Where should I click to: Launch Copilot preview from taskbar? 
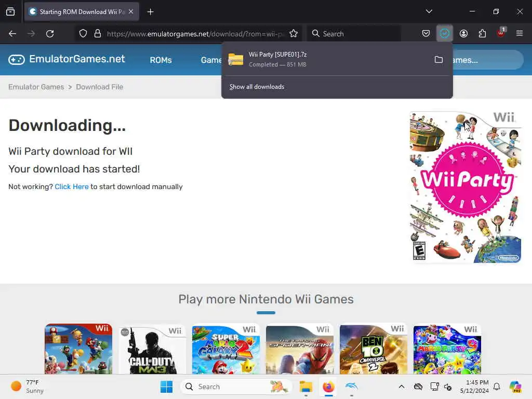[515, 387]
